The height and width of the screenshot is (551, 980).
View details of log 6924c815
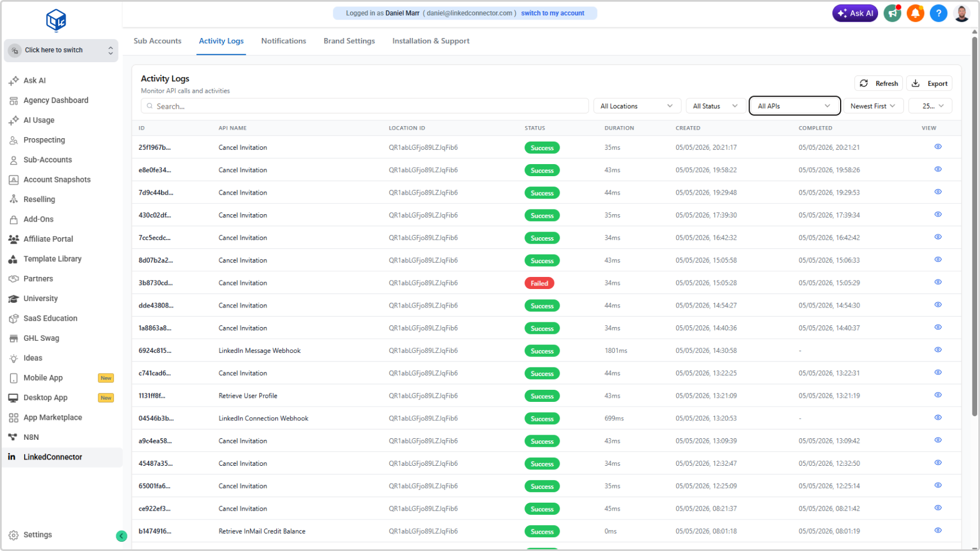(938, 350)
